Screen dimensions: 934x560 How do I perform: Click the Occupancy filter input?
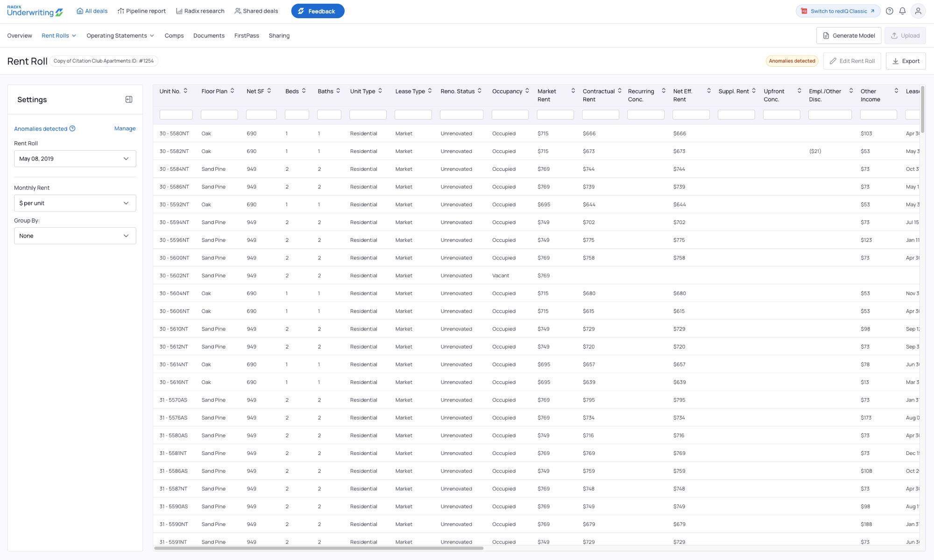pos(510,115)
